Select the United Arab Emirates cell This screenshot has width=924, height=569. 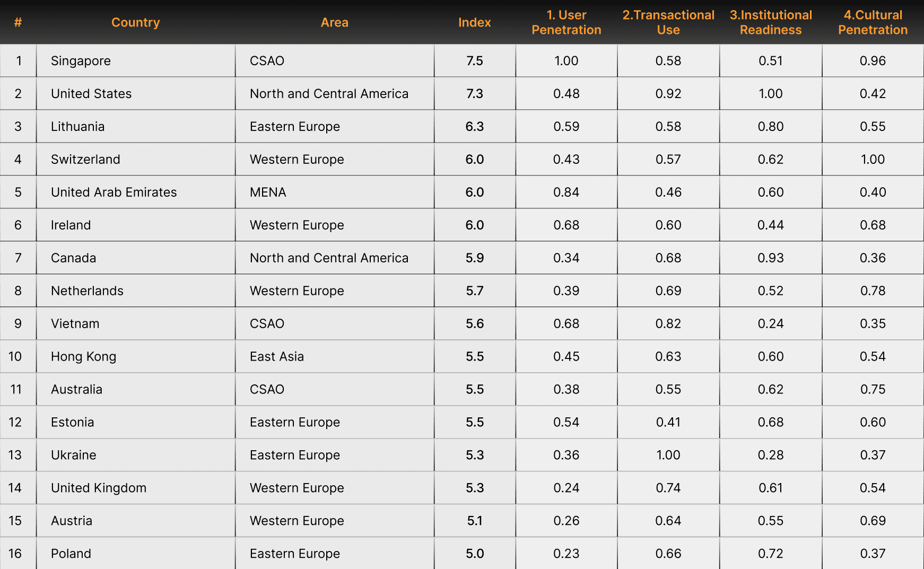coord(114,192)
